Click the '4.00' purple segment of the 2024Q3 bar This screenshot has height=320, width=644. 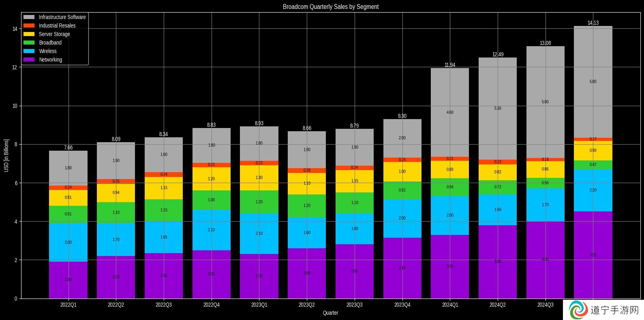[546, 260]
